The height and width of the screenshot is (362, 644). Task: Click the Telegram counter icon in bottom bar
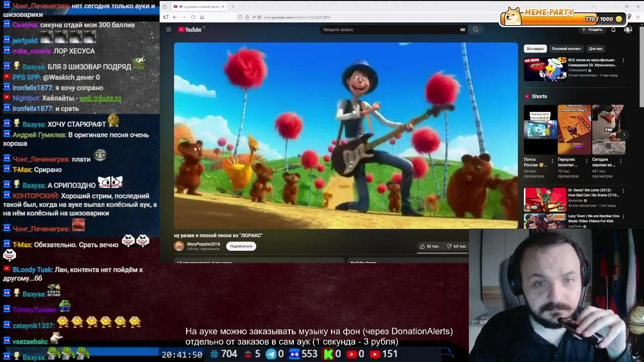point(271,354)
